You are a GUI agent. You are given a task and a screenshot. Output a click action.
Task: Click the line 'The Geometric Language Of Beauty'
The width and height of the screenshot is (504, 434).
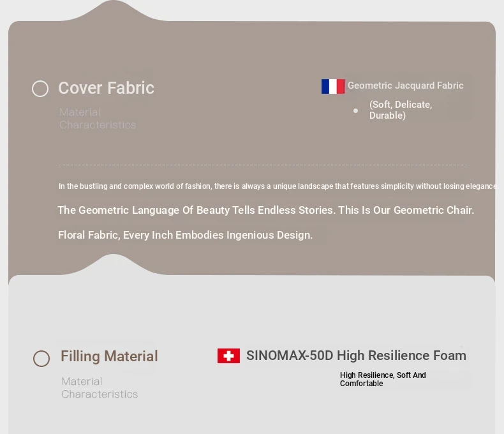(x=265, y=210)
